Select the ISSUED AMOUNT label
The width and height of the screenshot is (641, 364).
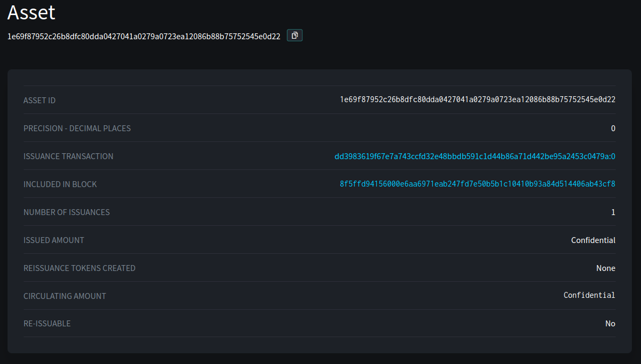tap(54, 240)
